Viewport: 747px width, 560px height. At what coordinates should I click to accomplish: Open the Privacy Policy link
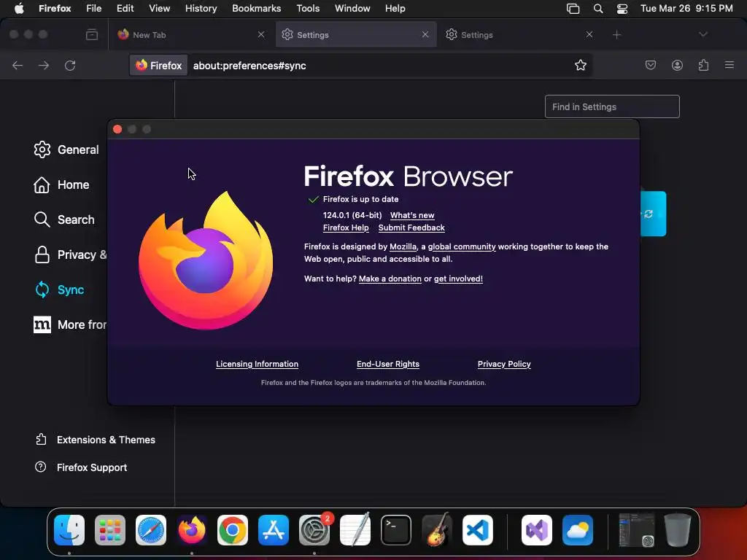point(504,364)
